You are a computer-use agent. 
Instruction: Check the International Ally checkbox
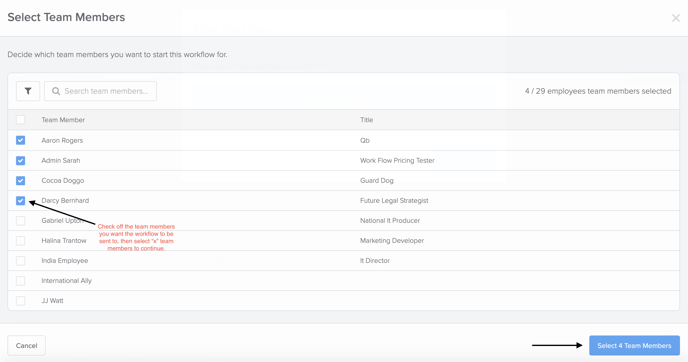pos(21,281)
